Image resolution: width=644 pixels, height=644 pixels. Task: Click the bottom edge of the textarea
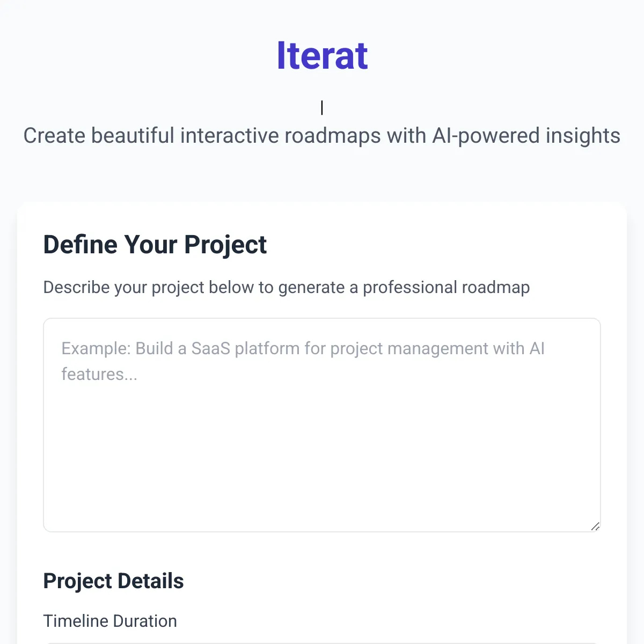[322, 529]
